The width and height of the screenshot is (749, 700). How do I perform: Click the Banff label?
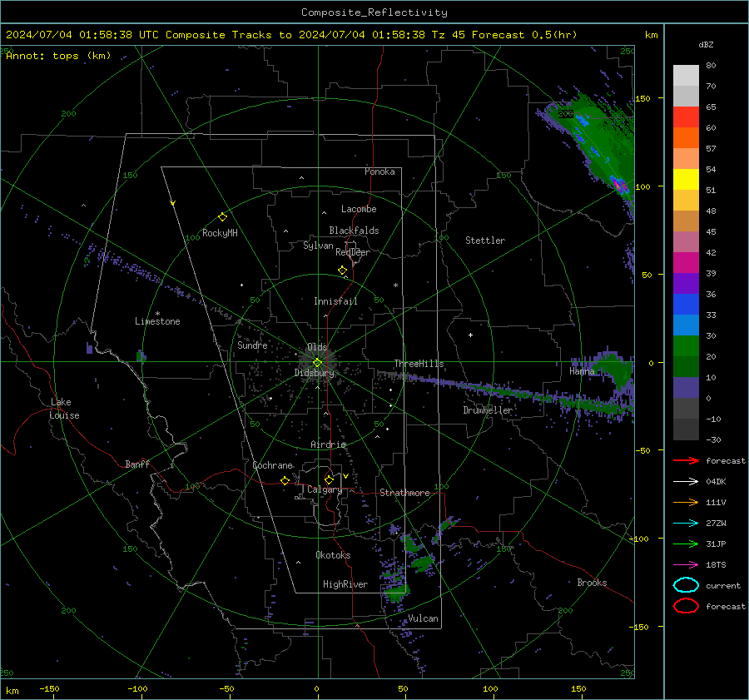137,464
